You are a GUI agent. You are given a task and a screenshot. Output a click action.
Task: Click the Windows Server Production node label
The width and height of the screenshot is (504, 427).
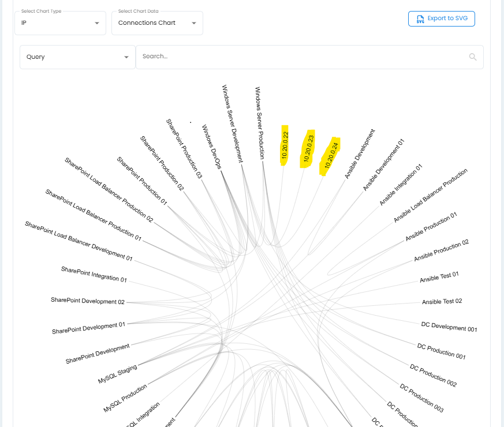(x=260, y=123)
